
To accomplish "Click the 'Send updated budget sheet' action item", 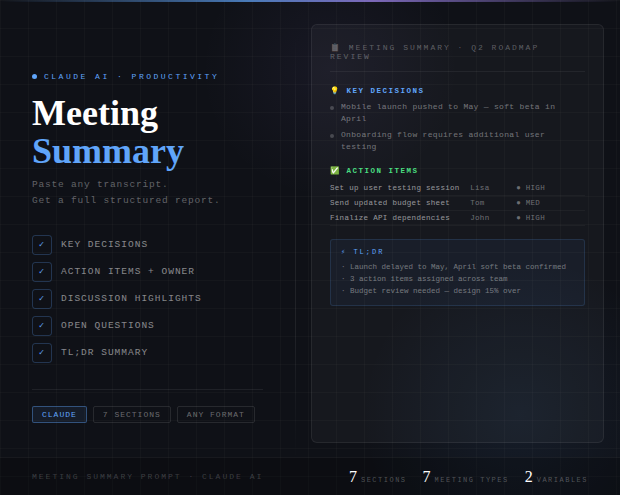I will pos(390,202).
